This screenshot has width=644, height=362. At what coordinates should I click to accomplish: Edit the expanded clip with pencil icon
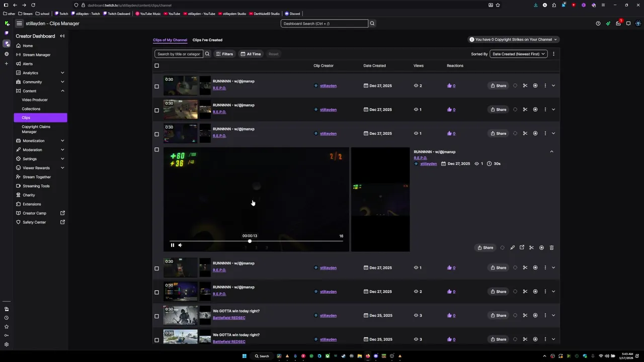tap(512, 247)
